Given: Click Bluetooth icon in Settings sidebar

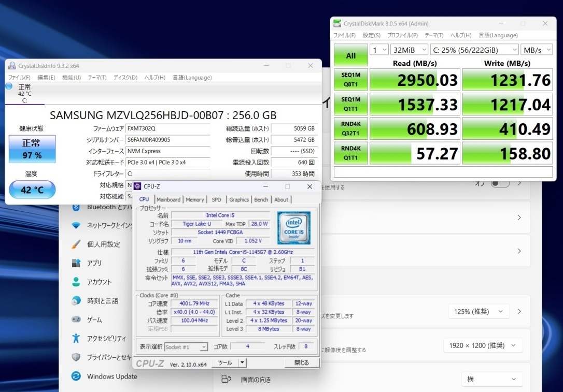Looking at the screenshot, I should point(76,208).
